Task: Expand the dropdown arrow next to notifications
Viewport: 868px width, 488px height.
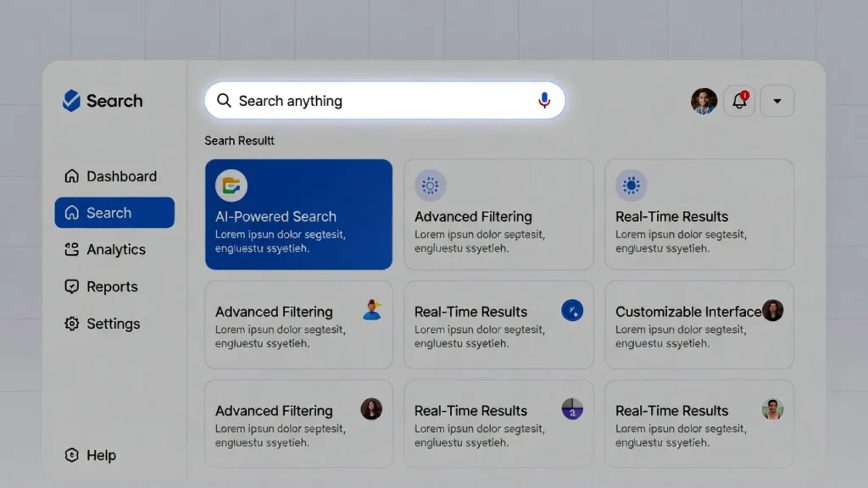Action: [777, 102]
